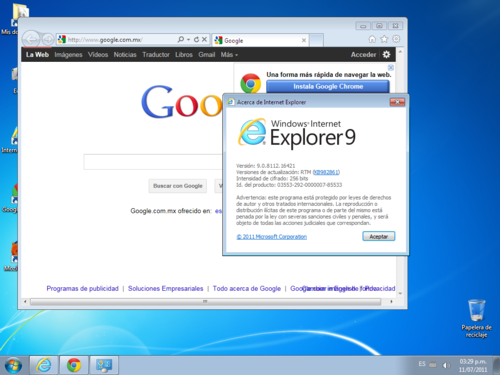This screenshot has height=375, width=500.
Task: Click the Google search input field
Action: (x=153, y=162)
